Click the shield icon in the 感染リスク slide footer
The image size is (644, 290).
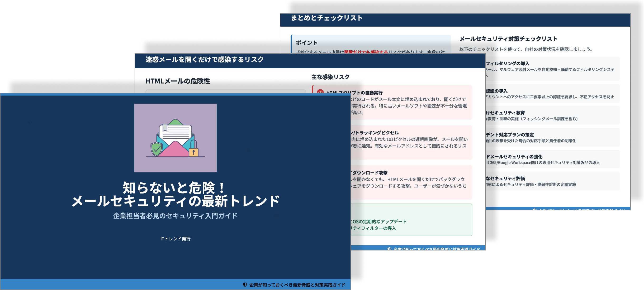[389, 249]
